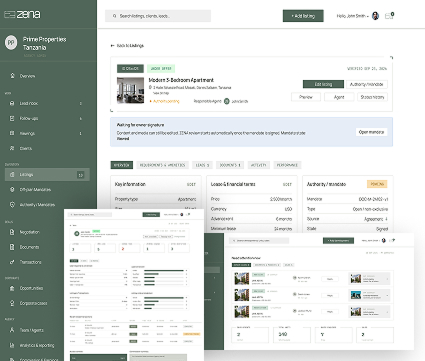Image resolution: width=425 pixels, height=361 pixels.
Task: Open the Documents tab
Action: coord(230,165)
